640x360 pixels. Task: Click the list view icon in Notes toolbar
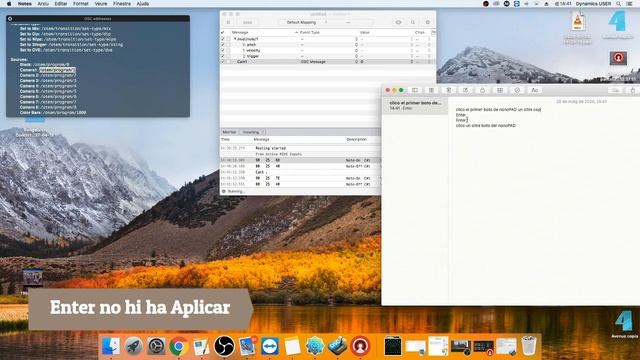431,90
